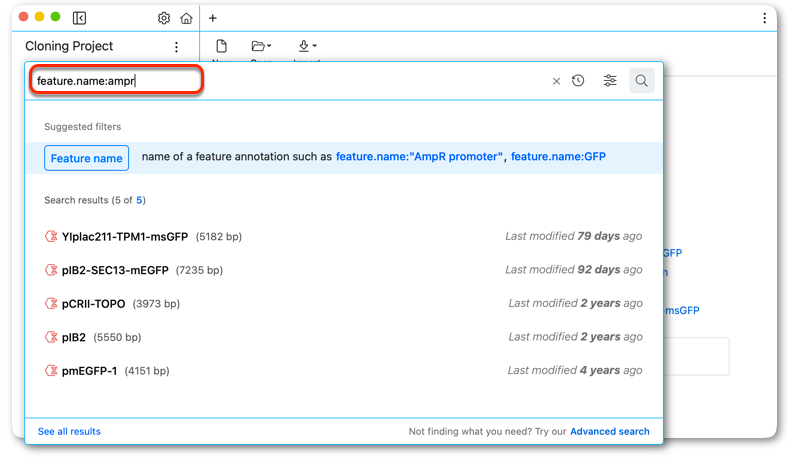The height and width of the screenshot is (472, 788).
Task: Open the Advanced search link
Action: pos(610,431)
